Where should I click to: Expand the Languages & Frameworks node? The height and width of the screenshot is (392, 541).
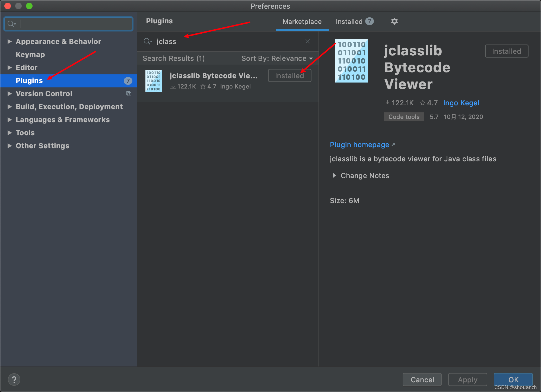point(9,120)
